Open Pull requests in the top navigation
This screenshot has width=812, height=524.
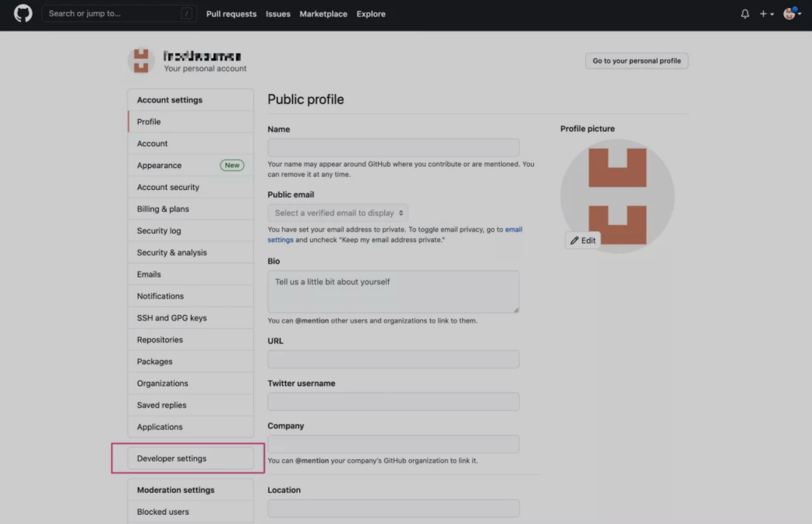coord(231,14)
